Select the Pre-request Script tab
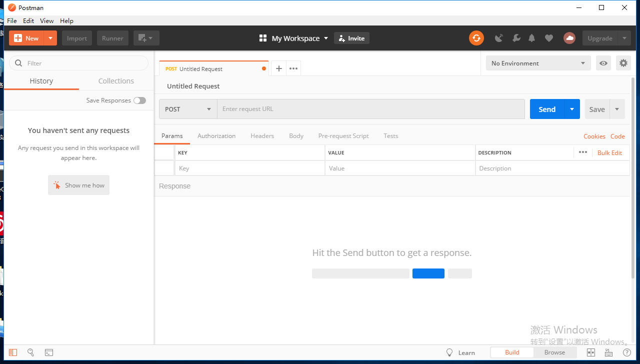The image size is (640, 364). [x=343, y=136]
